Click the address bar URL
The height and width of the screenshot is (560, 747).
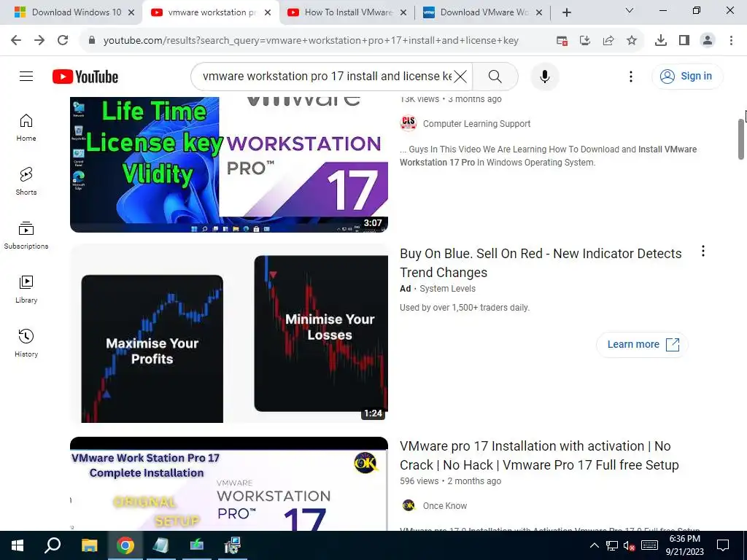click(x=311, y=41)
